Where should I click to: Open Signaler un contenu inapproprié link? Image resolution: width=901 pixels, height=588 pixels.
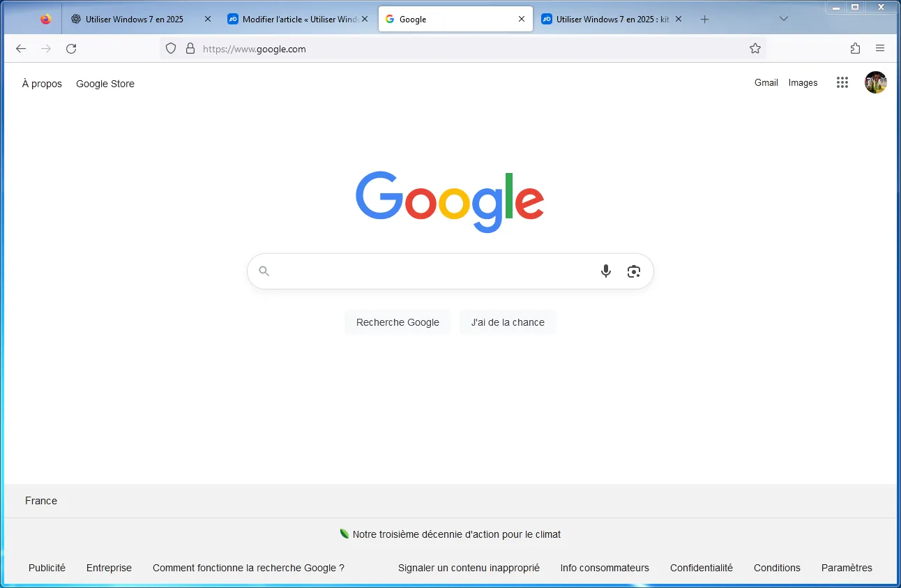469,568
